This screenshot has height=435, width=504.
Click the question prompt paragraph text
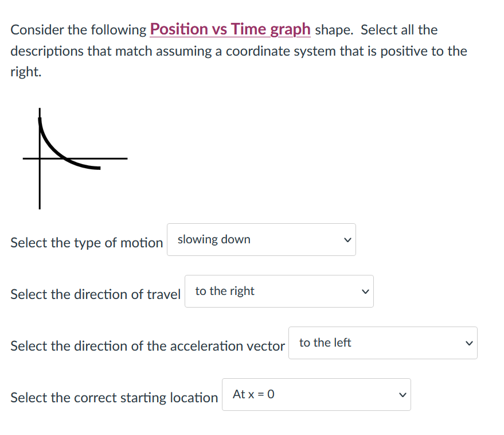(239, 51)
